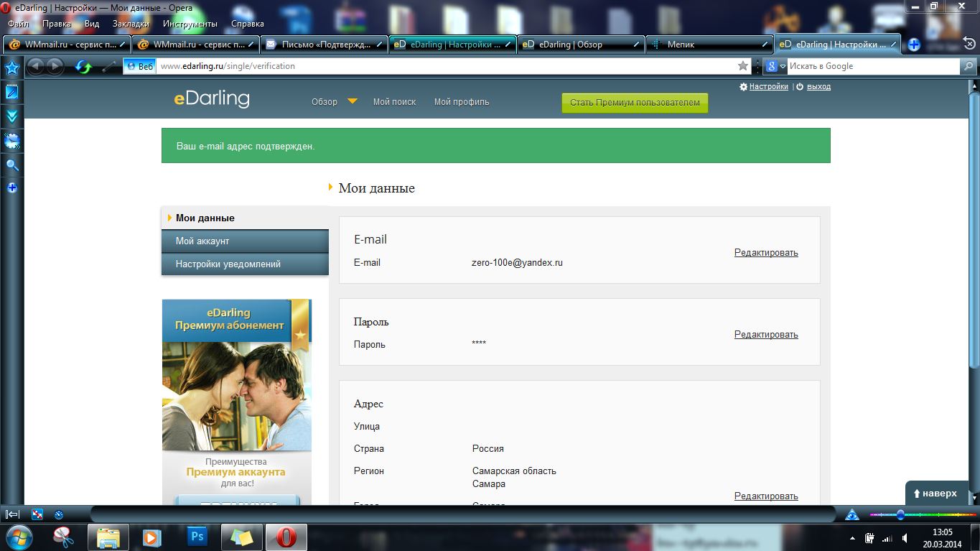Click Редактировать for E-mail section
The height and width of the screenshot is (551, 980).
pyautogui.click(x=766, y=252)
